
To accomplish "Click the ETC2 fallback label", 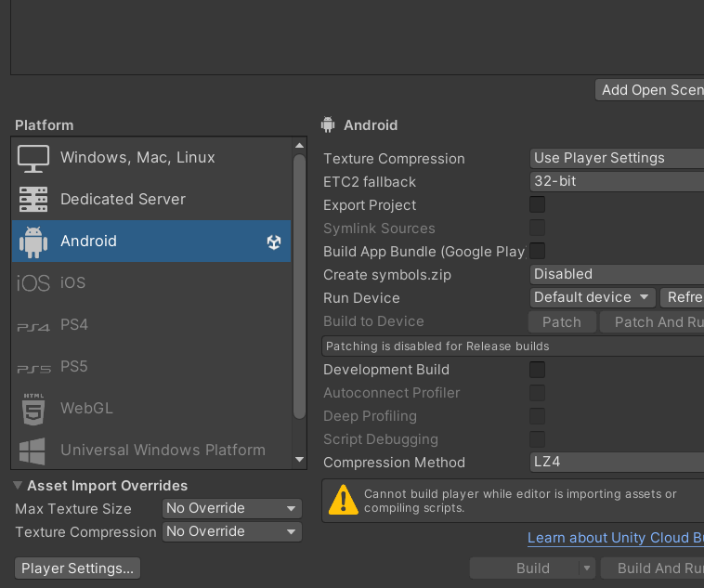I will [x=370, y=182].
